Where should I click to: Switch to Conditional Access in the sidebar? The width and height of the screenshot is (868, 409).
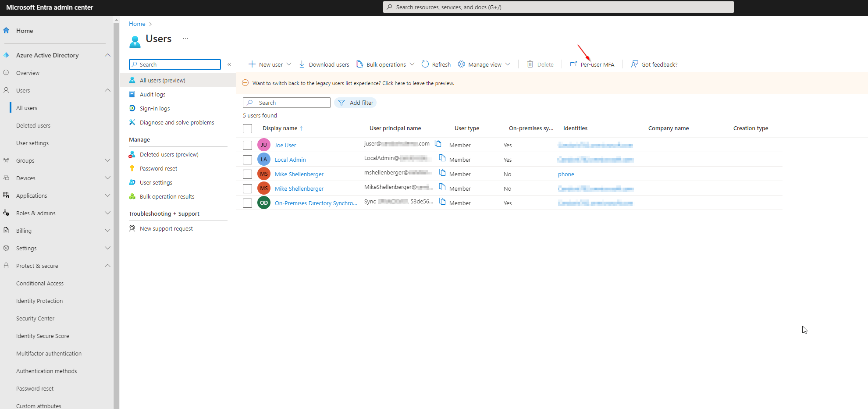coord(39,283)
